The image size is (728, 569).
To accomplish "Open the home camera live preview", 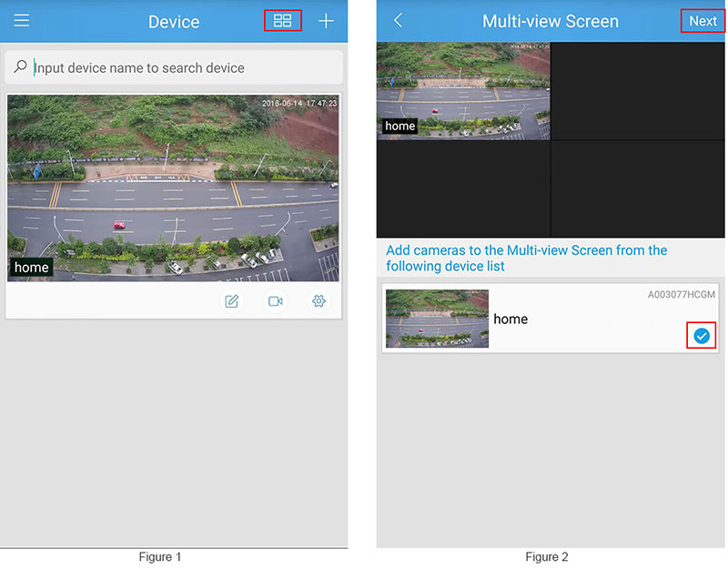I will point(173,188).
